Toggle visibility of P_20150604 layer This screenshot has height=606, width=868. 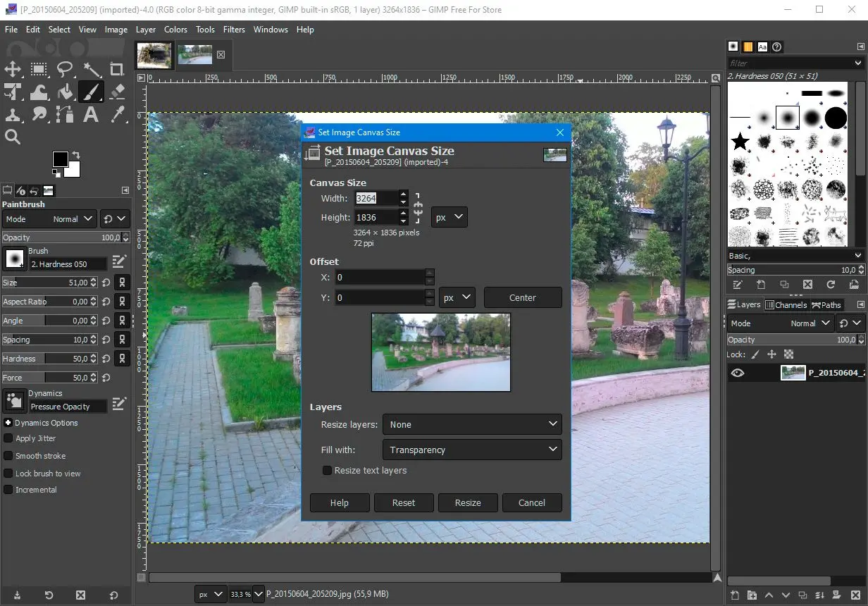click(737, 373)
